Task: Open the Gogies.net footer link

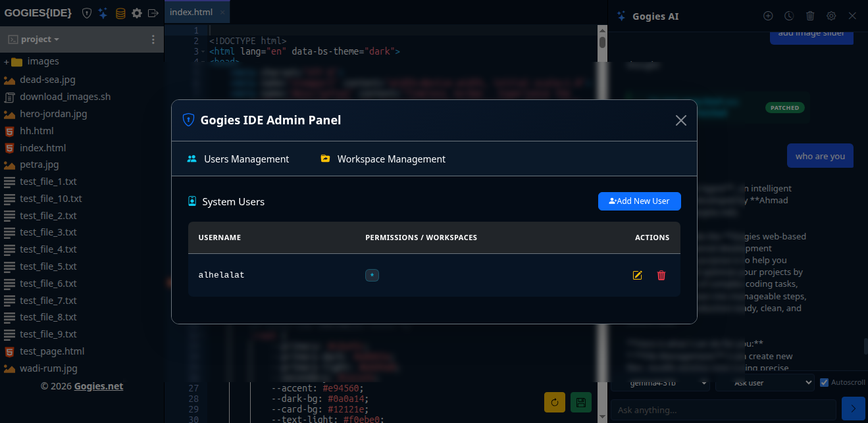Action: (x=99, y=386)
